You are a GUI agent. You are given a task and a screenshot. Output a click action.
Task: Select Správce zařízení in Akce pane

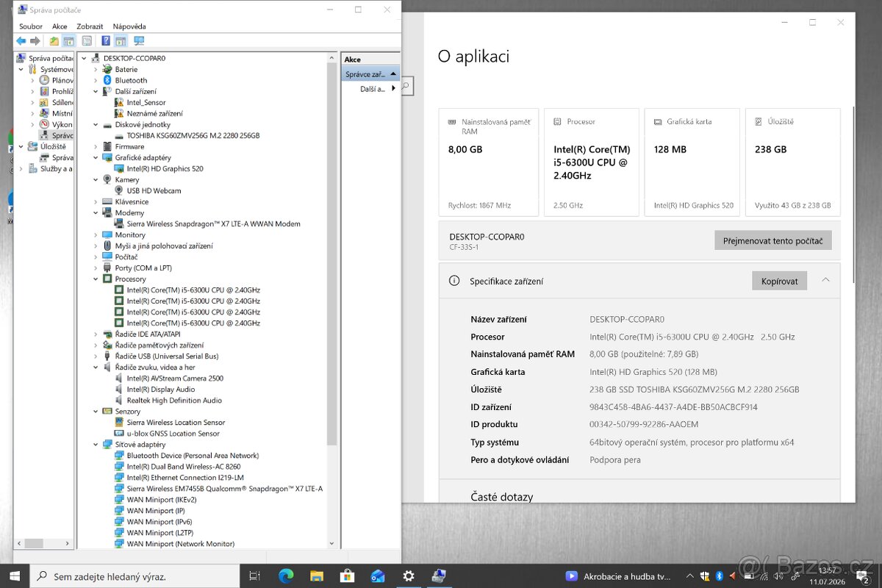tap(371, 74)
